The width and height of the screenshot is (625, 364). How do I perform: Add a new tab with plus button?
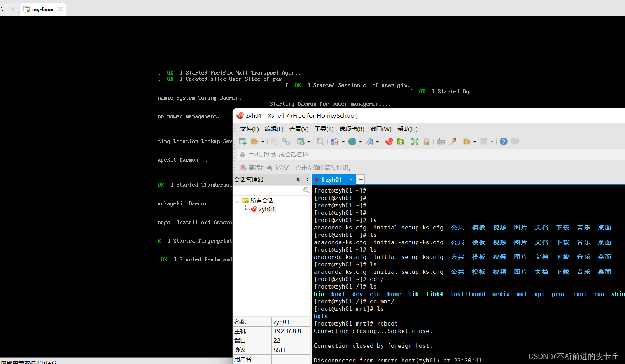pyautogui.click(x=361, y=179)
